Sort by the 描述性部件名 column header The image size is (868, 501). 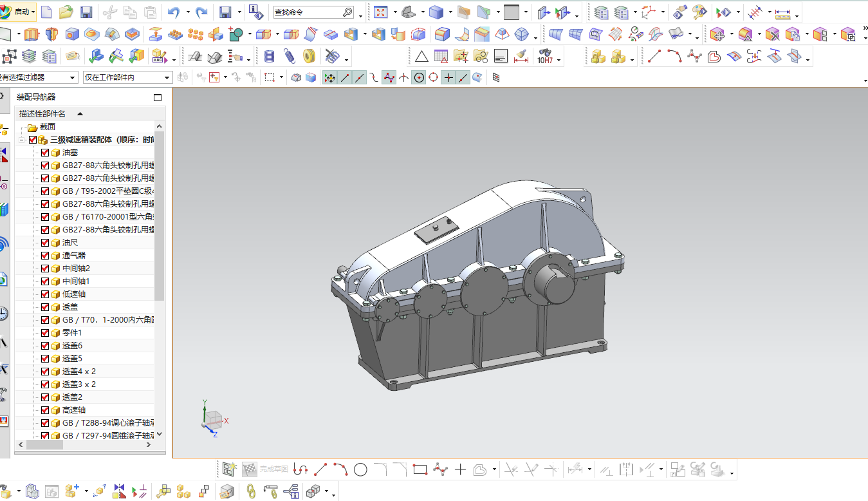(42, 114)
